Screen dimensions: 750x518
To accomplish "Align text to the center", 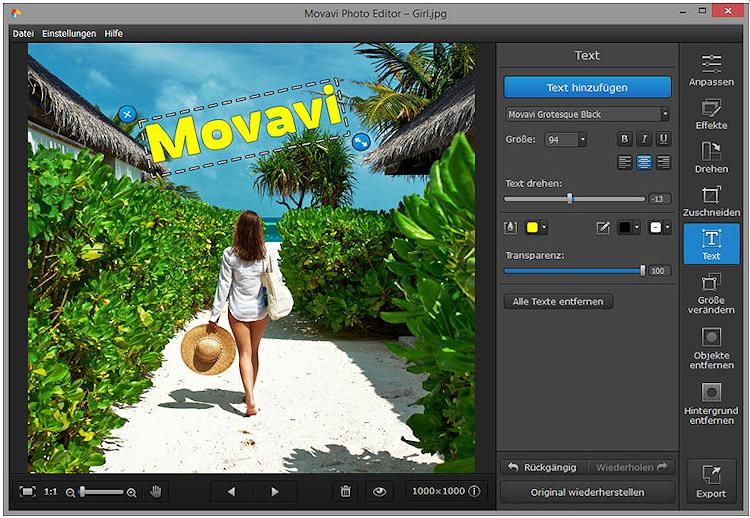I will pos(644,163).
